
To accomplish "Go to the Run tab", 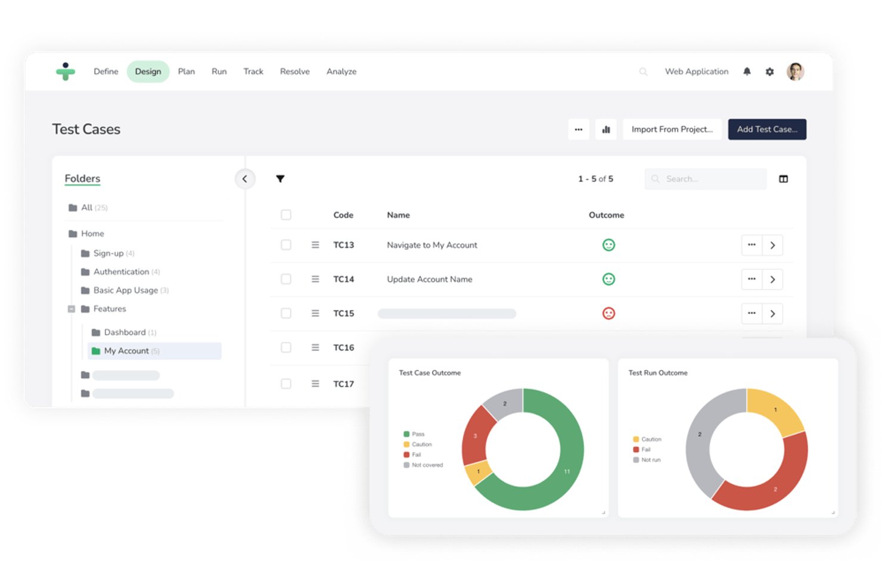I will point(219,71).
